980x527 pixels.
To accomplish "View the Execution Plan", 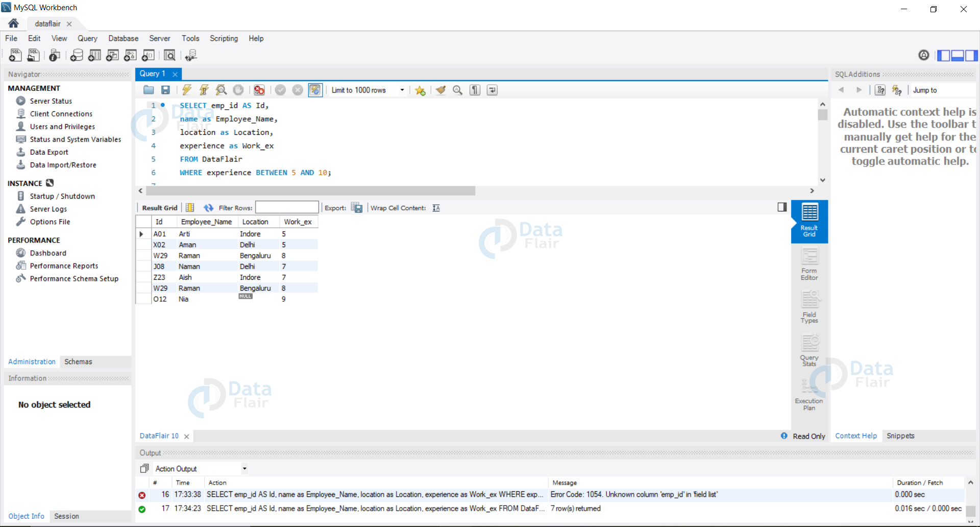I will 809,394.
